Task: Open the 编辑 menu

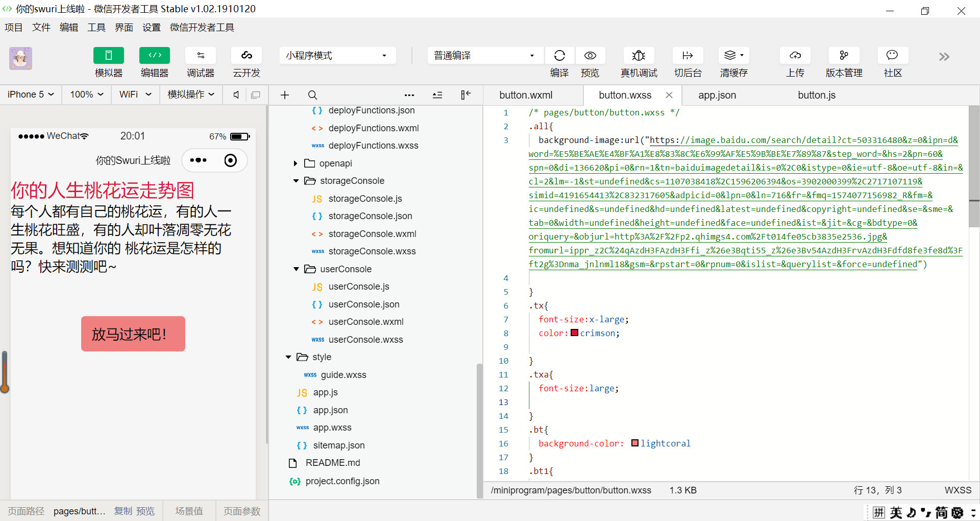Action: (69, 28)
